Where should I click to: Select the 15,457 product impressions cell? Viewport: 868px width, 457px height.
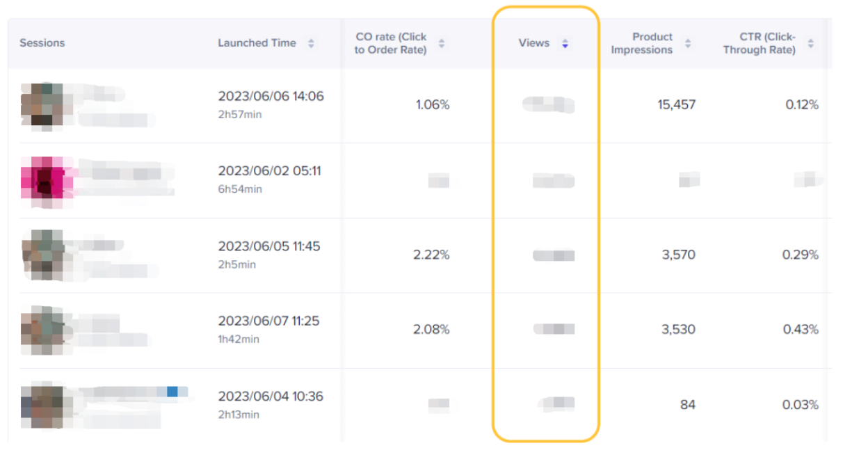coord(676,105)
